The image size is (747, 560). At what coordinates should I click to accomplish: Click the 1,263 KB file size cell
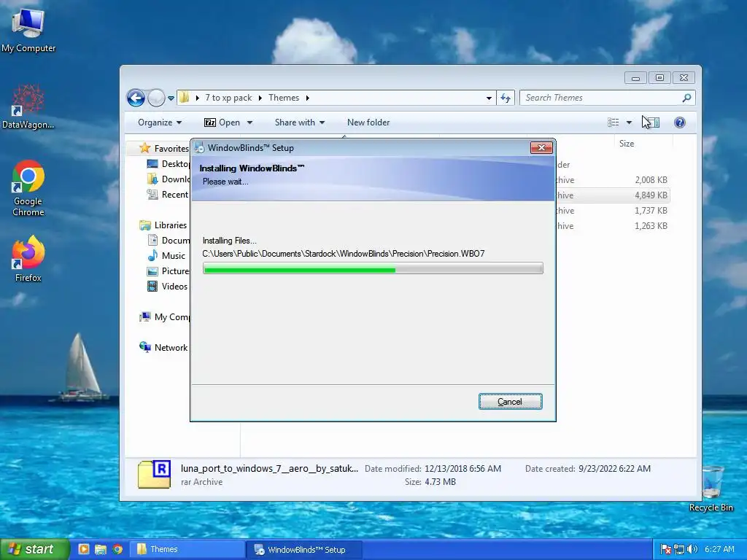tap(651, 226)
